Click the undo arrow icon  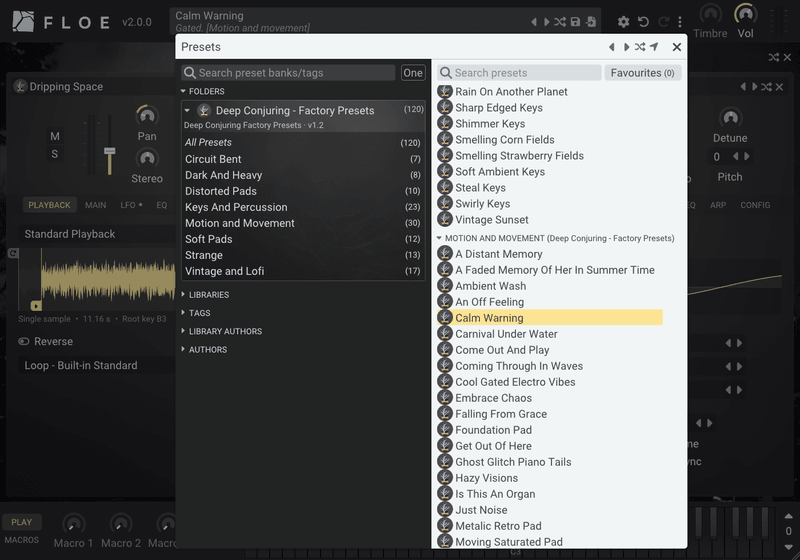coord(643,22)
